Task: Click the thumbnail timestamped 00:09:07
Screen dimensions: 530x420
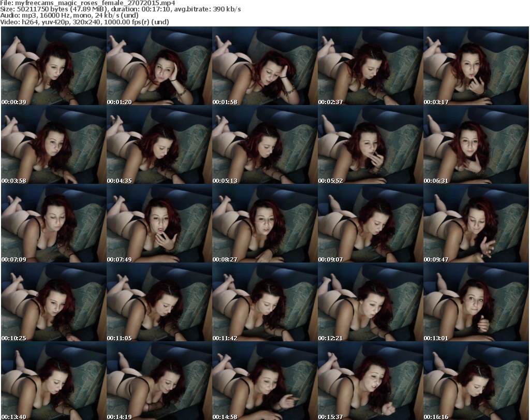Action: click(371, 224)
